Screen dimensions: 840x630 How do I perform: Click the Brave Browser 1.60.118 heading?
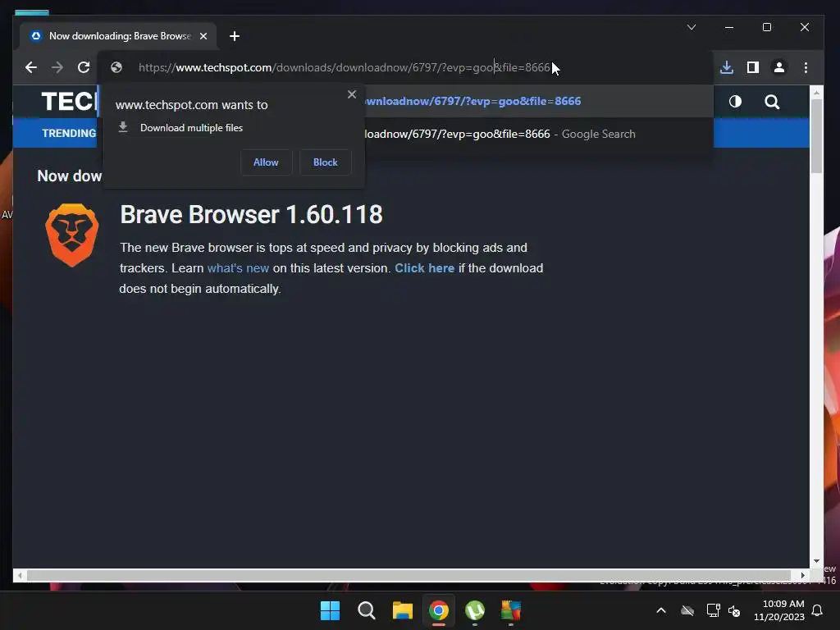[251, 215]
